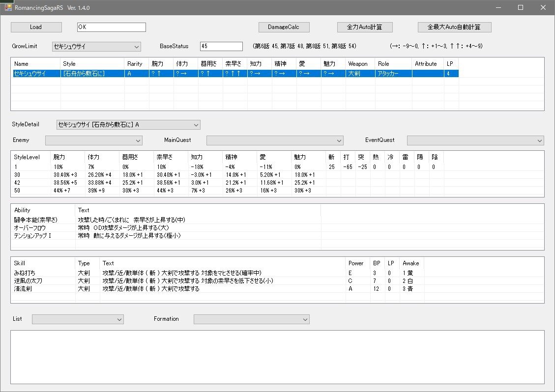Click the Rarity column header
The width and height of the screenshot is (555, 392).
tap(137, 64)
